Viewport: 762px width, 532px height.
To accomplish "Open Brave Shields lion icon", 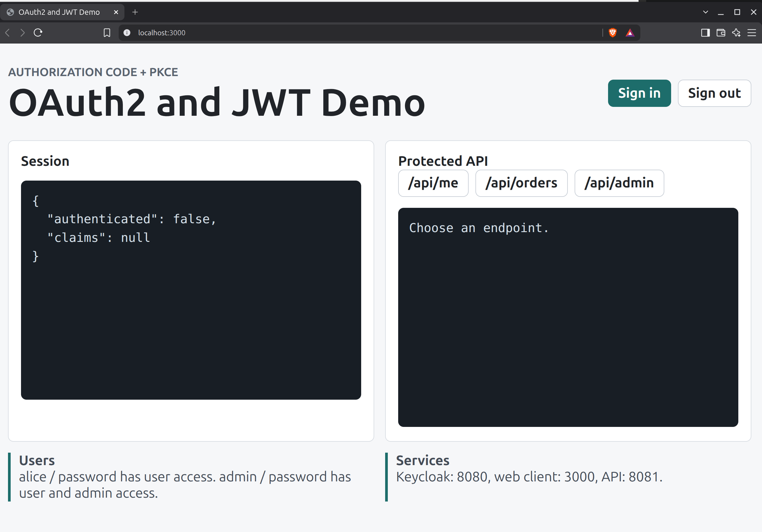I will (x=613, y=33).
